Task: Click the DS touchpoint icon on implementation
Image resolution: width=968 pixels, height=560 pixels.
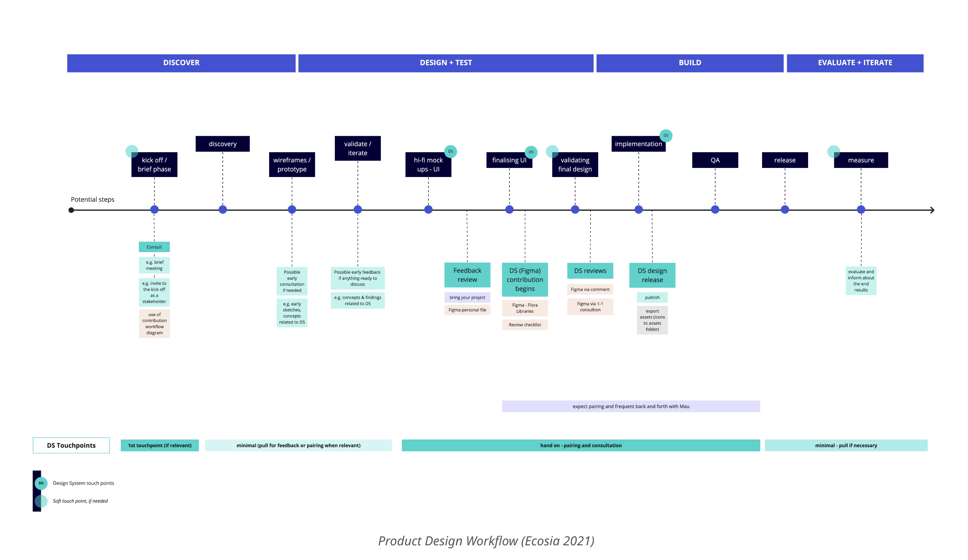Action: [667, 135]
